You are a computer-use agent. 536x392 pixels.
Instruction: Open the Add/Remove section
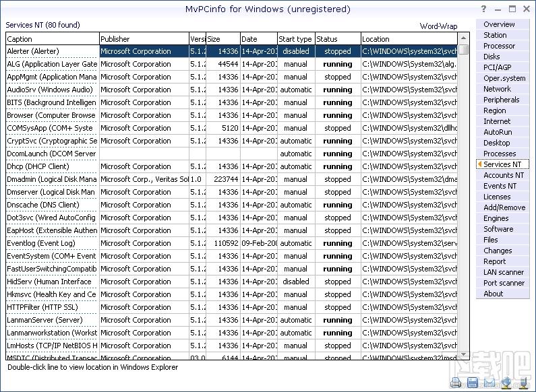(504, 207)
